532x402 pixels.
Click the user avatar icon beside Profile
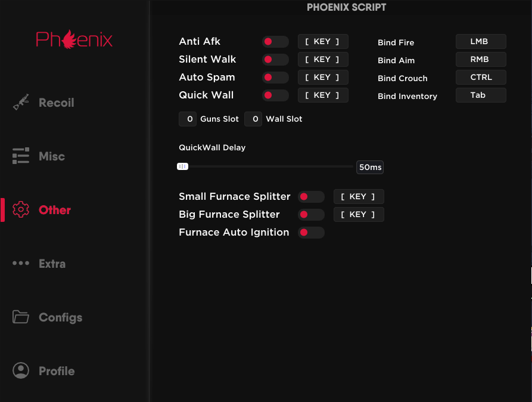click(21, 371)
